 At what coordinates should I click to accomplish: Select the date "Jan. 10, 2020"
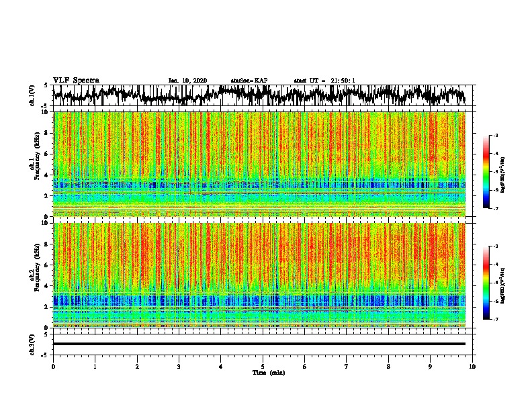(187, 81)
